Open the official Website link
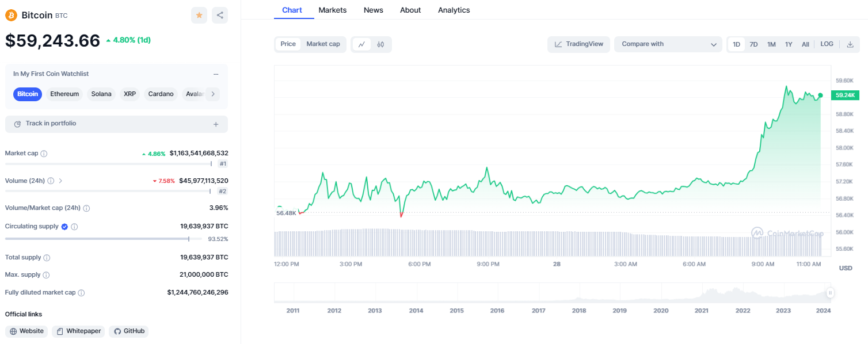Screen dimensions: 868x344 (x=26, y=331)
